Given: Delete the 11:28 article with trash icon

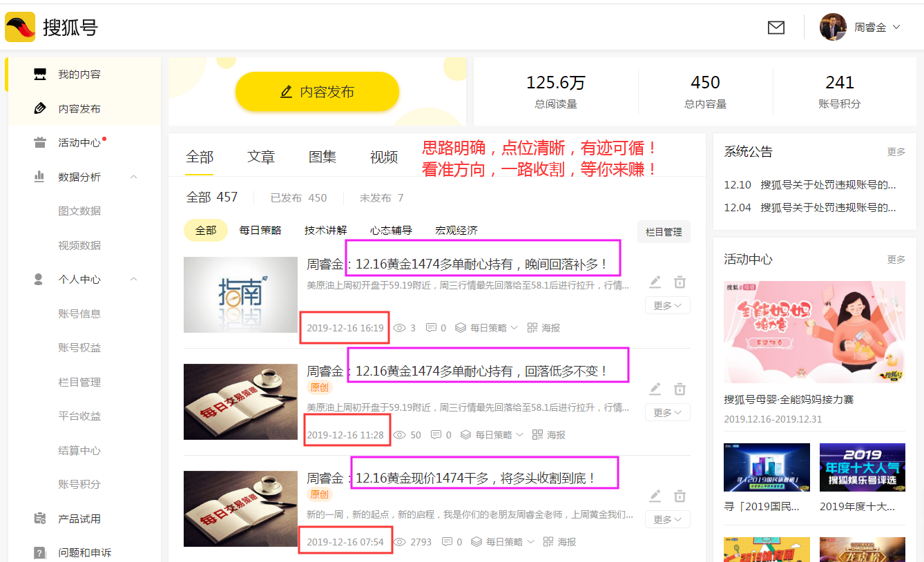Looking at the screenshot, I should (x=680, y=389).
